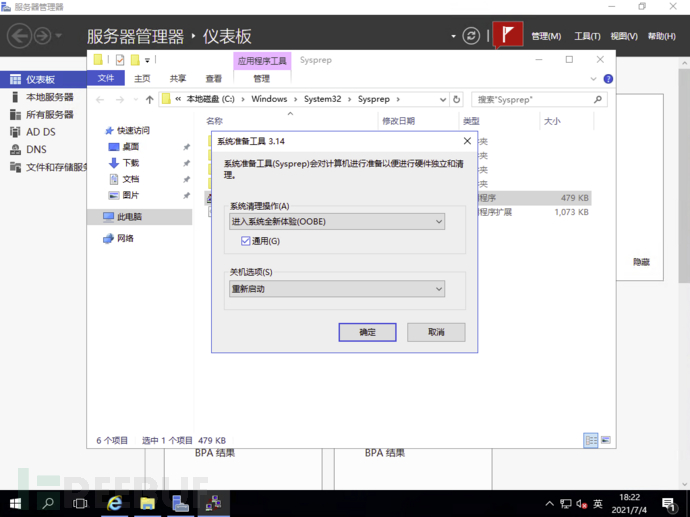Go up one folder level in Explorer
The width and height of the screenshot is (690, 517).
tap(150, 100)
